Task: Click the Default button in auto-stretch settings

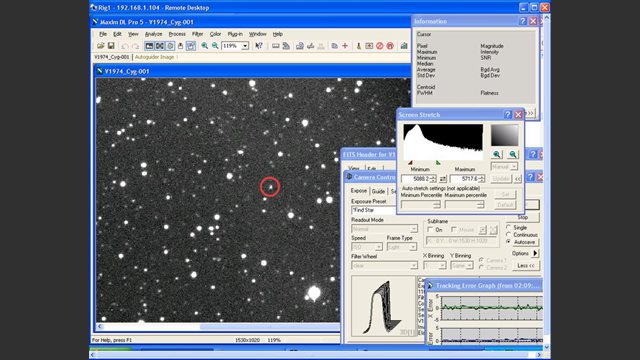Action: tap(505, 204)
